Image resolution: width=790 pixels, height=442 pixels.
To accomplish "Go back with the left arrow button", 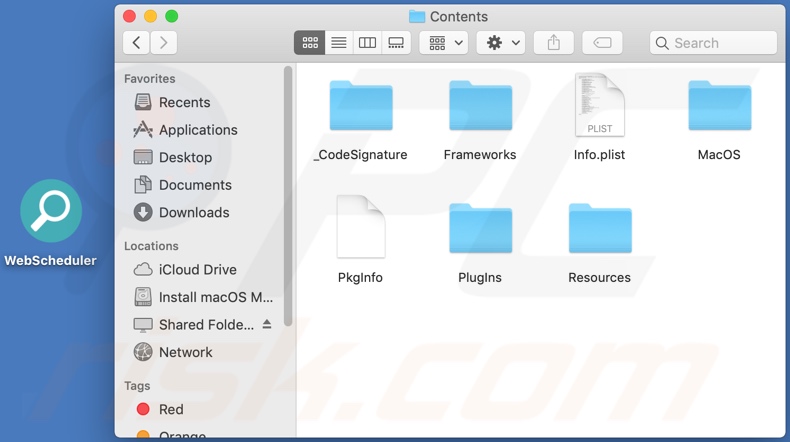I will point(136,43).
